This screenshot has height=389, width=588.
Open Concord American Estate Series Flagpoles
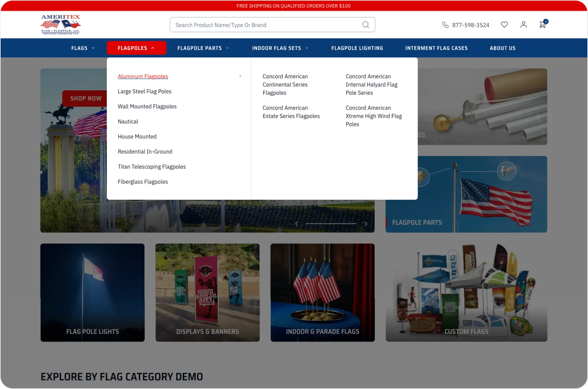[x=291, y=112]
